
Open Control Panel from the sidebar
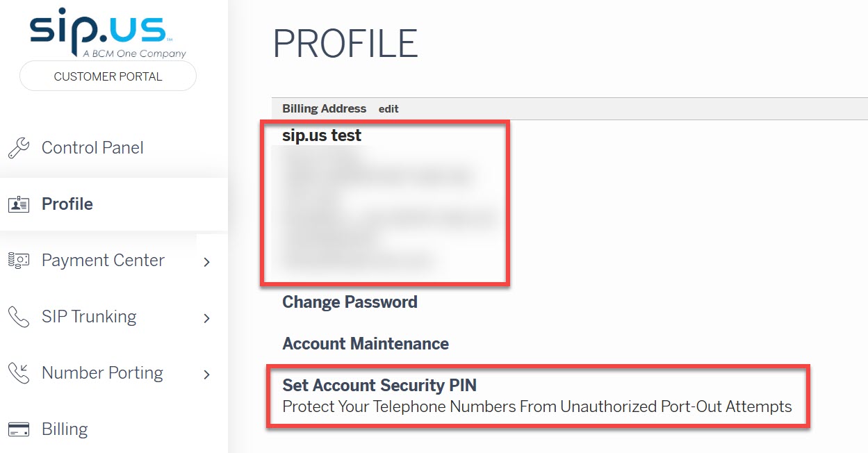coord(92,148)
